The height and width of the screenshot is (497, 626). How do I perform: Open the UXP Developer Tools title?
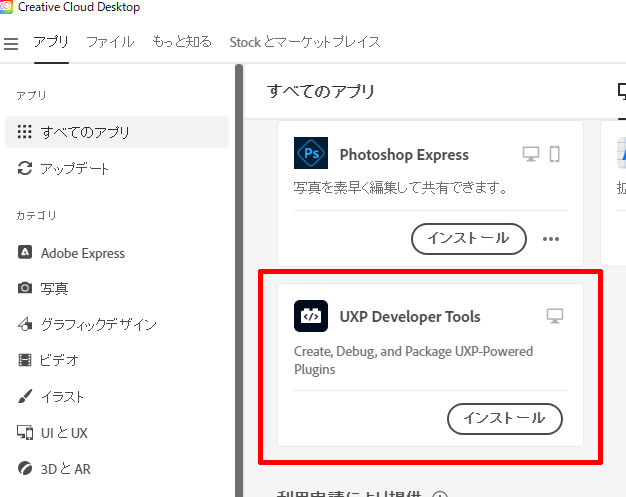pyautogui.click(x=410, y=317)
